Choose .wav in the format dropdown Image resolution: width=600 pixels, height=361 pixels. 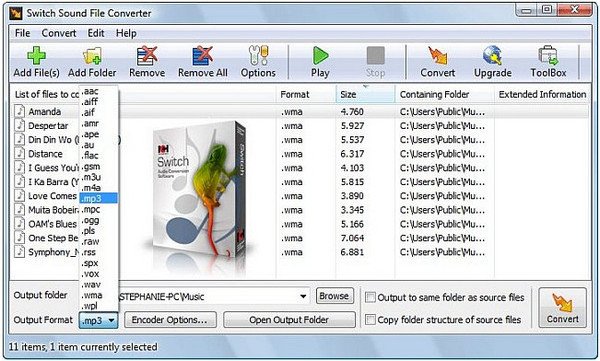point(99,284)
